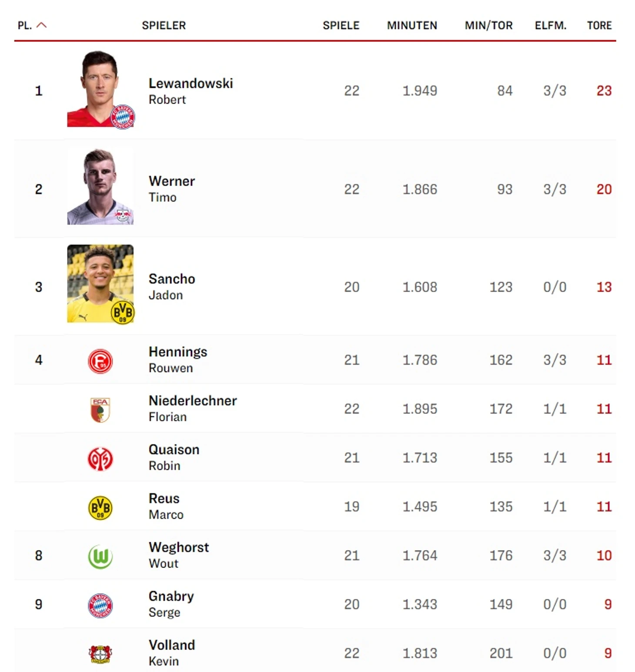Sort by ELFM. column header
The height and width of the screenshot is (672, 635).
click(550, 26)
